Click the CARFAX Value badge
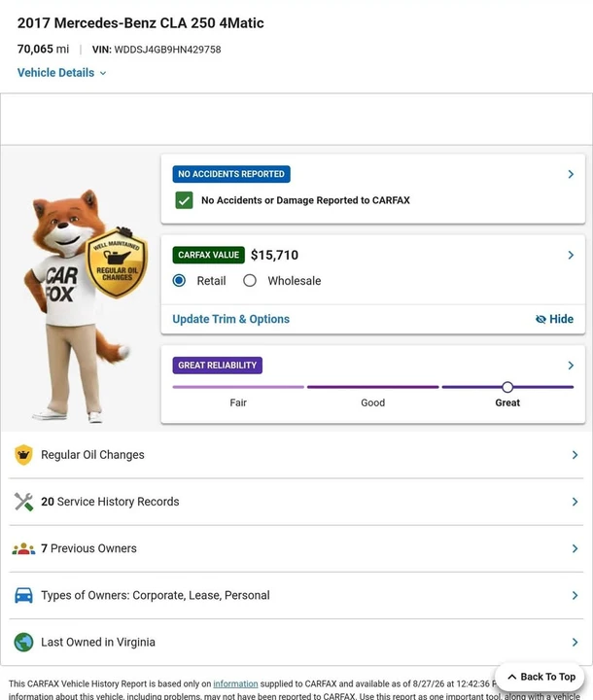The width and height of the screenshot is (593, 700). click(209, 255)
